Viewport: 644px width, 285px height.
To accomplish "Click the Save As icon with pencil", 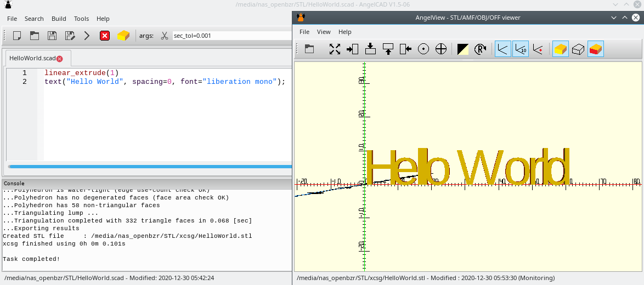I will [70, 36].
